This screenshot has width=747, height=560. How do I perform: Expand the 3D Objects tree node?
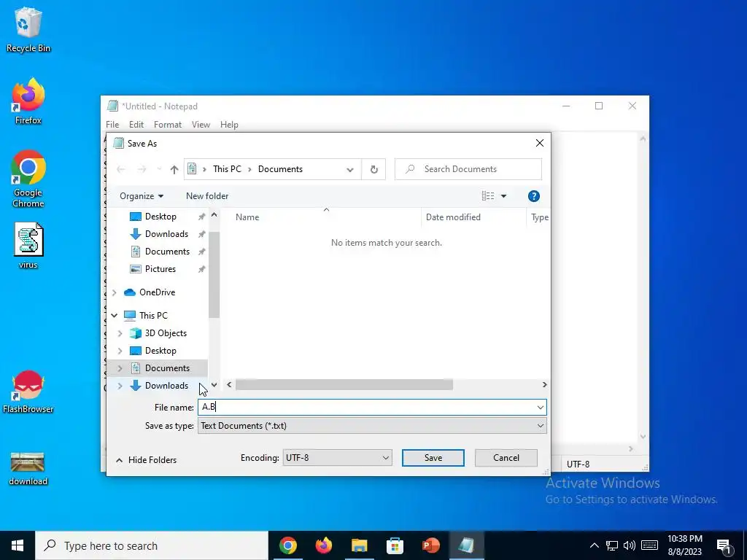pos(120,333)
